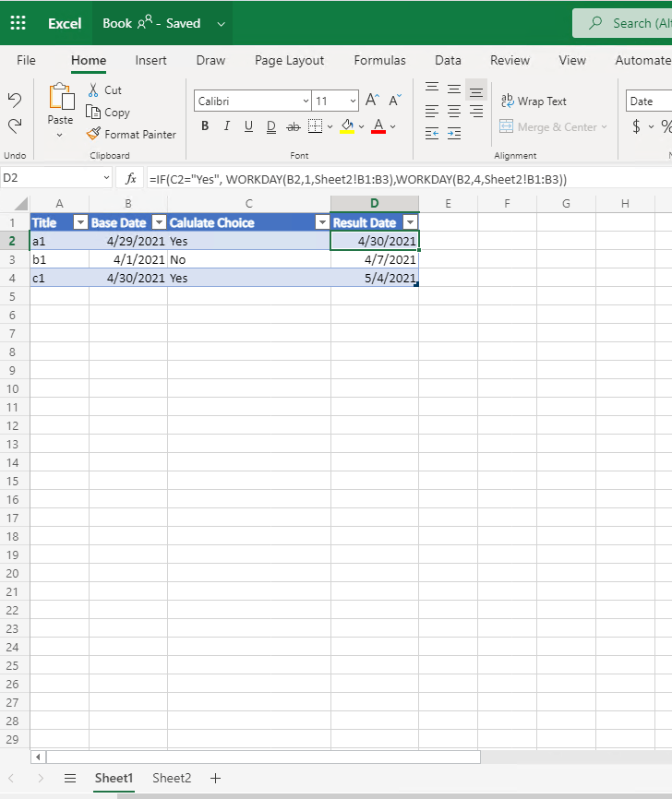The image size is (672, 799).
Task: Open workbook title dropdown chevron
Action: pyautogui.click(x=221, y=23)
